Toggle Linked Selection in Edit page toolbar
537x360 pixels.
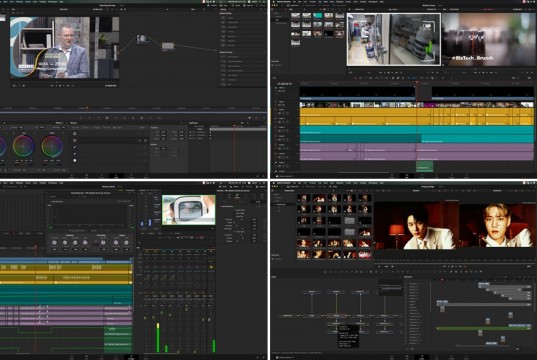398,78
